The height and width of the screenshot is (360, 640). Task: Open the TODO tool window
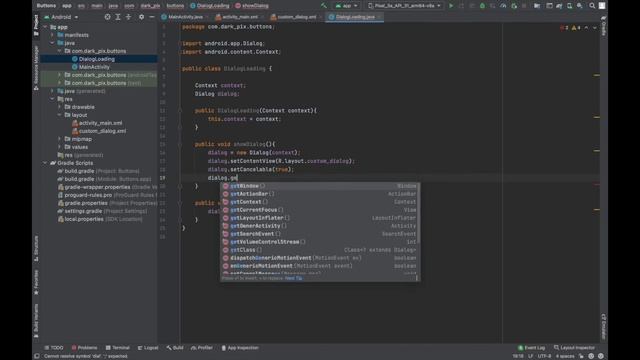tap(54, 348)
